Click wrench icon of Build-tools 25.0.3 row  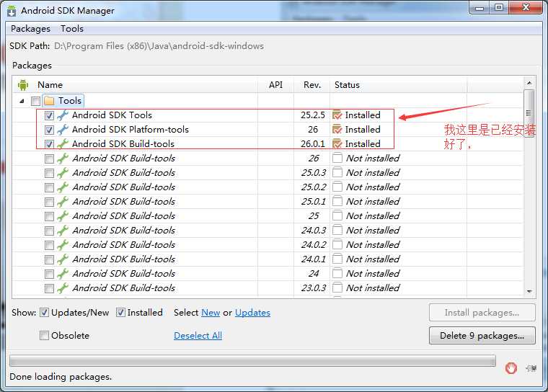point(63,173)
